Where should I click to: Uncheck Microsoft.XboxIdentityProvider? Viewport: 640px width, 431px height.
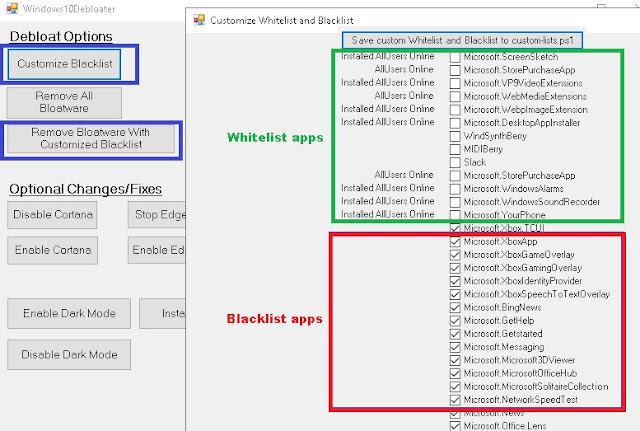(x=455, y=281)
